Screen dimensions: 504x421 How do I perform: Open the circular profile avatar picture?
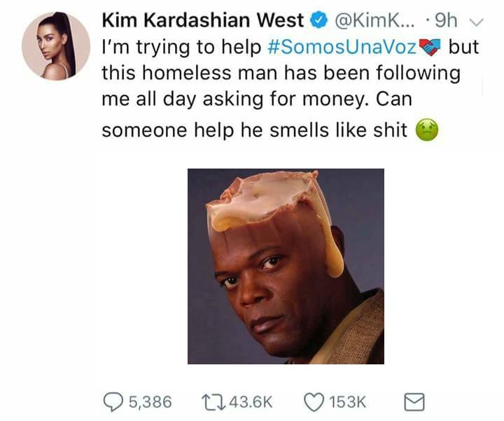[x=56, y=46]
